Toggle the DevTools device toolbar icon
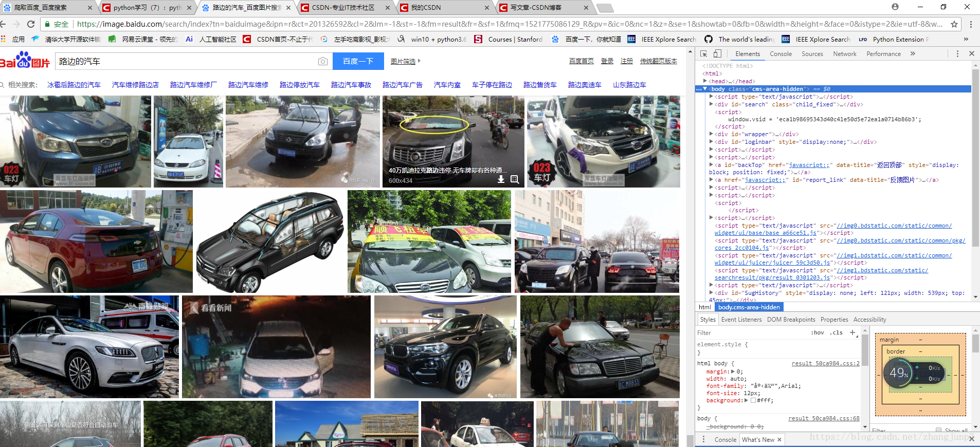This screenshot has width=980, height=447. click(717, 53)
